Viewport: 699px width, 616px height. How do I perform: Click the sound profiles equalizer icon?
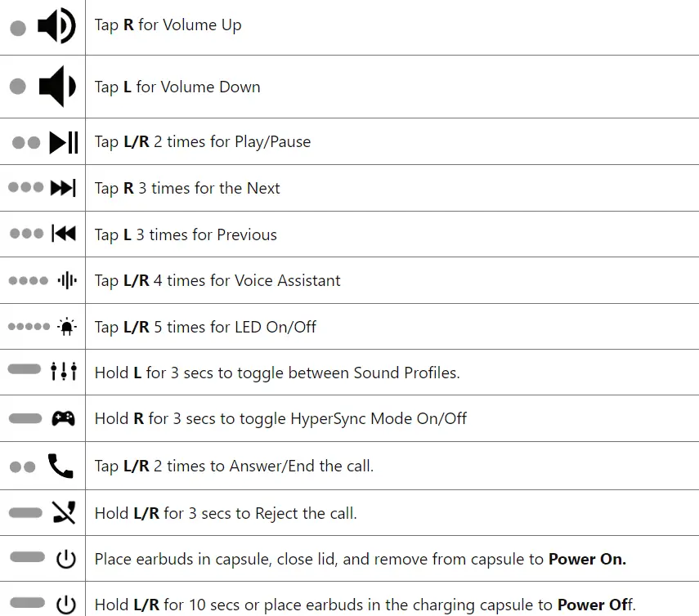click(x=64, y=372)
